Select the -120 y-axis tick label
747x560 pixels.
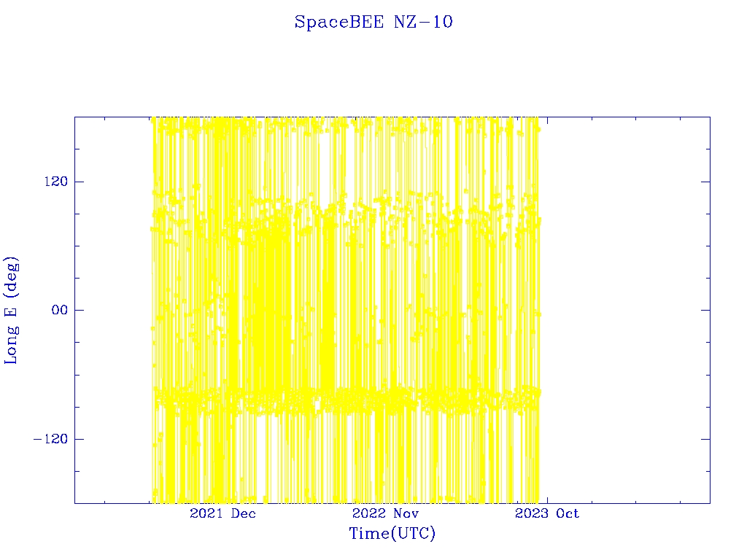click(x=47, y=439)
